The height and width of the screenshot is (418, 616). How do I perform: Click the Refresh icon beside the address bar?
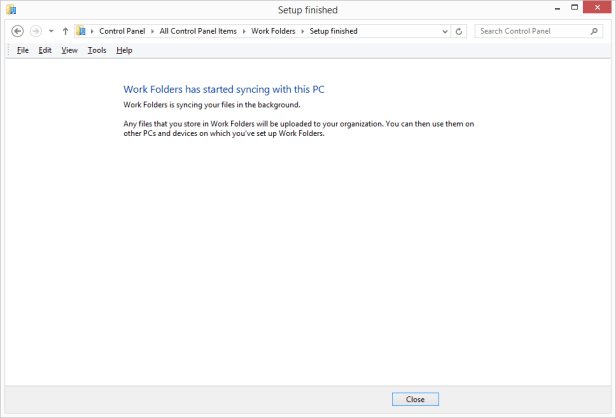[459, 31]
